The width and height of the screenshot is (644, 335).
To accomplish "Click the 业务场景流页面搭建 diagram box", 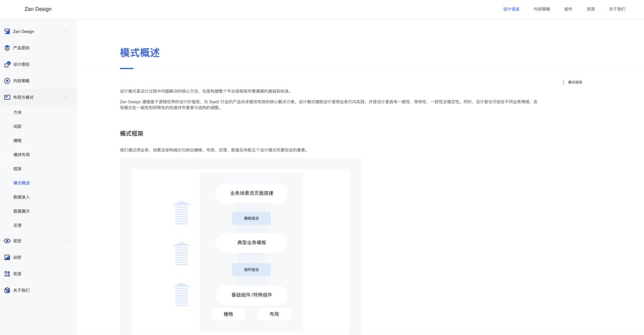I will click(252, 193).
